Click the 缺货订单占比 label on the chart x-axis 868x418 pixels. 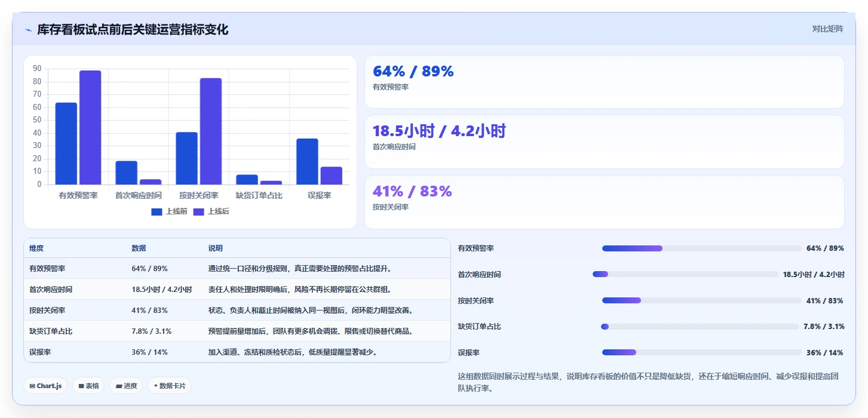coord(259,195)
